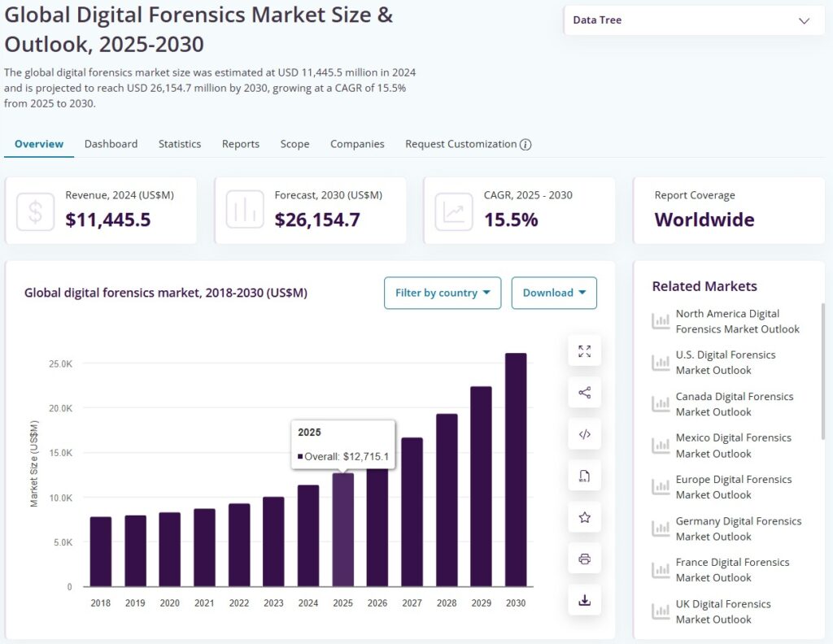Open Germany Digital Forensics Market Outlook link

(738, 529)
